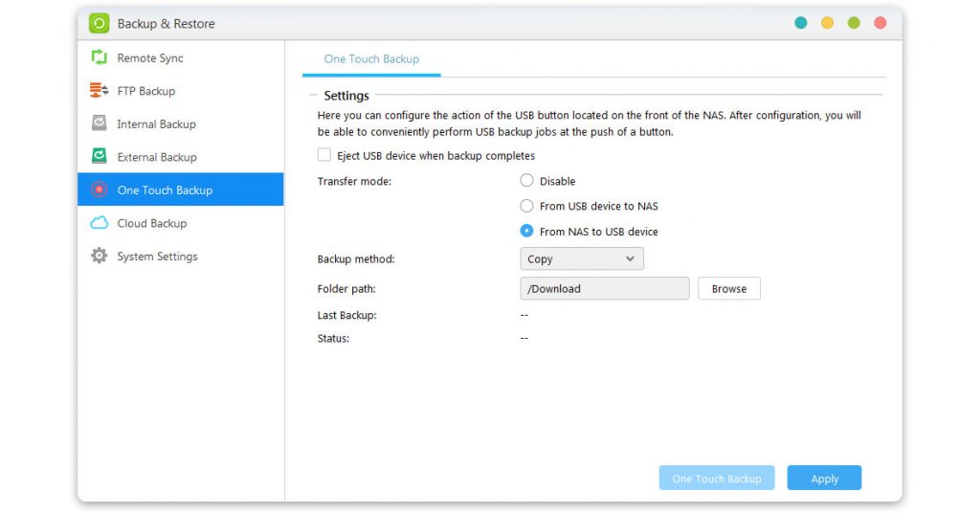Click the Remote Sync icon in sidebar
980x514 pixels.
(99, 57)
